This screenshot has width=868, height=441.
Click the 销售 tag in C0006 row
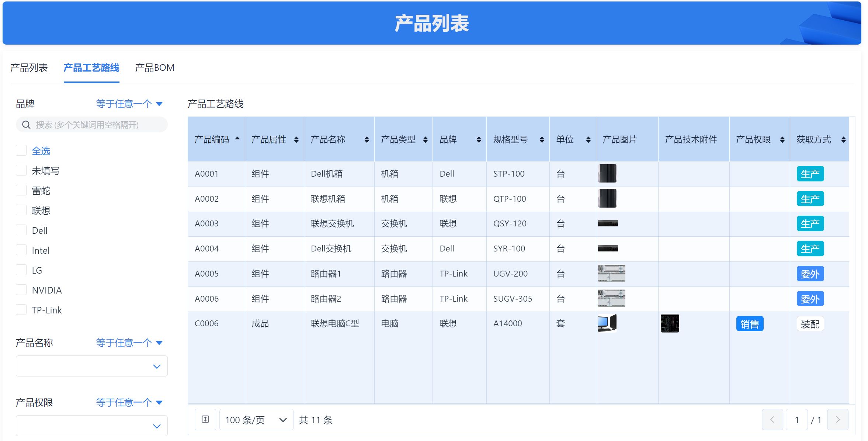(x=749, y=324)
